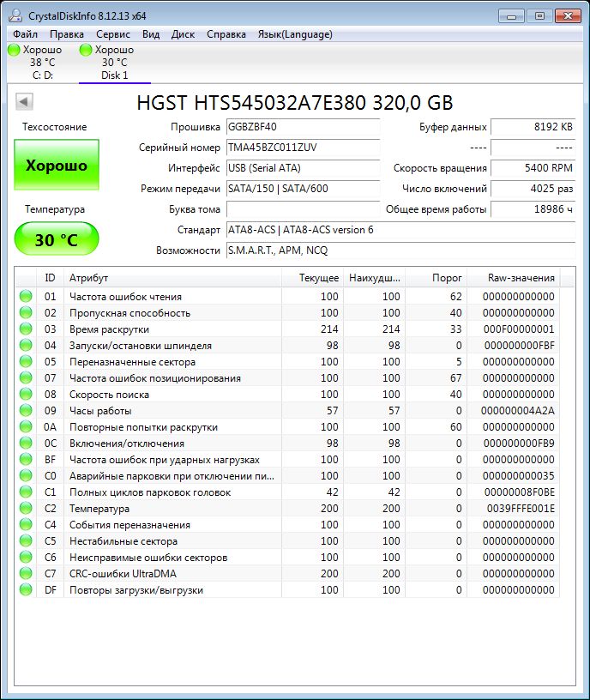Select attribute text Нестабильные сектора
Viewport: 590px width, 700px height.
[123, 541]
